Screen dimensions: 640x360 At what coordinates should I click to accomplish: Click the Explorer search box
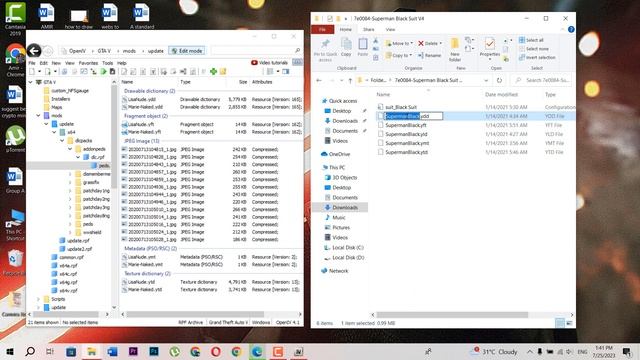(x=542, y=80)
